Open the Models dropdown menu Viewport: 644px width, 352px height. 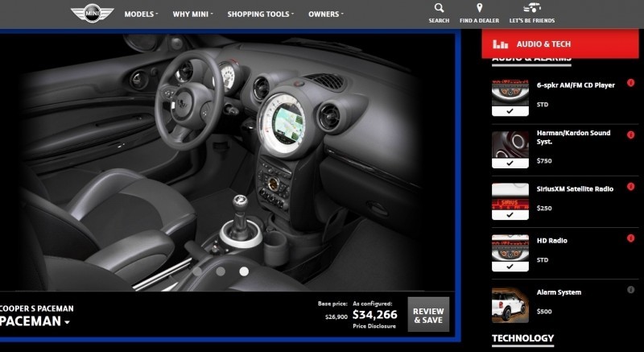(x=142, y=14)
